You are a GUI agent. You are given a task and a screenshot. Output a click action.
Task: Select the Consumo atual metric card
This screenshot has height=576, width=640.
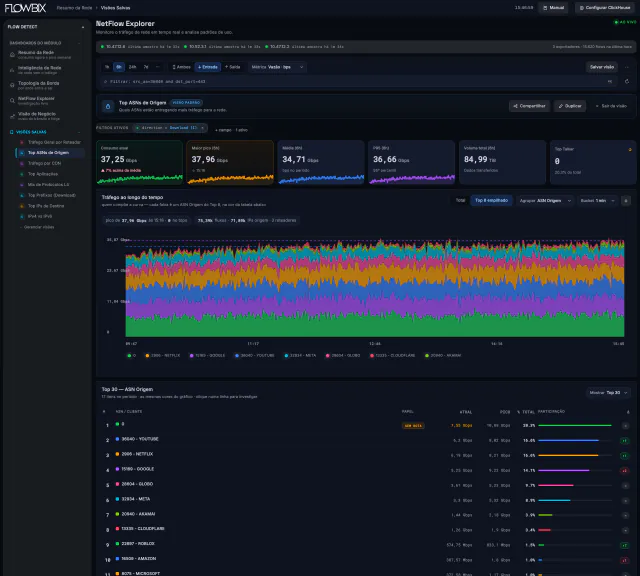(140, 162)
